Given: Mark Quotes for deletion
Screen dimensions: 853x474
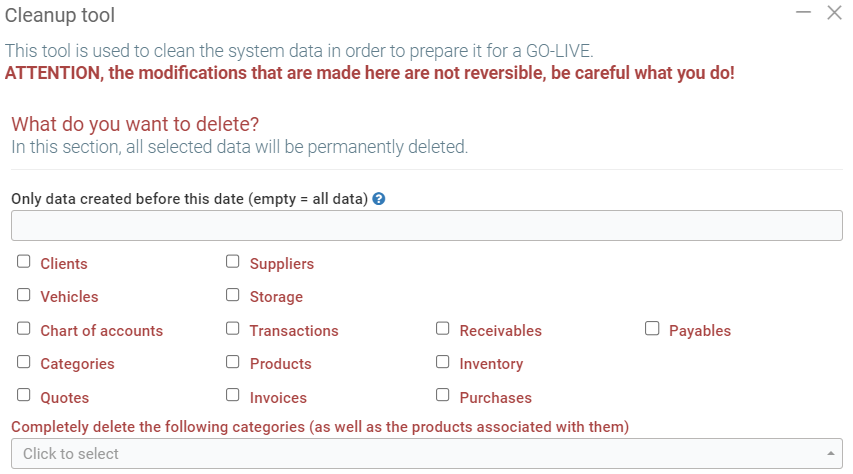Looking at the screenshot, I should pyautogui.click(x=24, y=395).
